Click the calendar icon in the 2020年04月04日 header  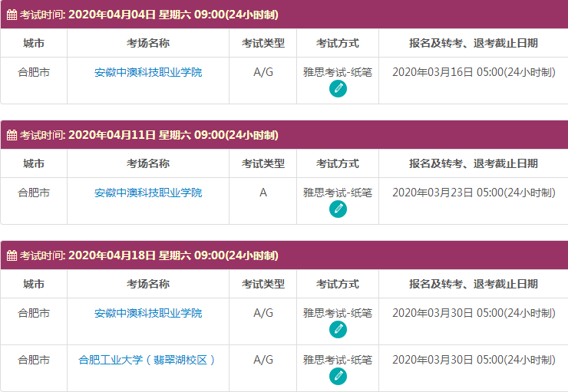pos(12,15)
